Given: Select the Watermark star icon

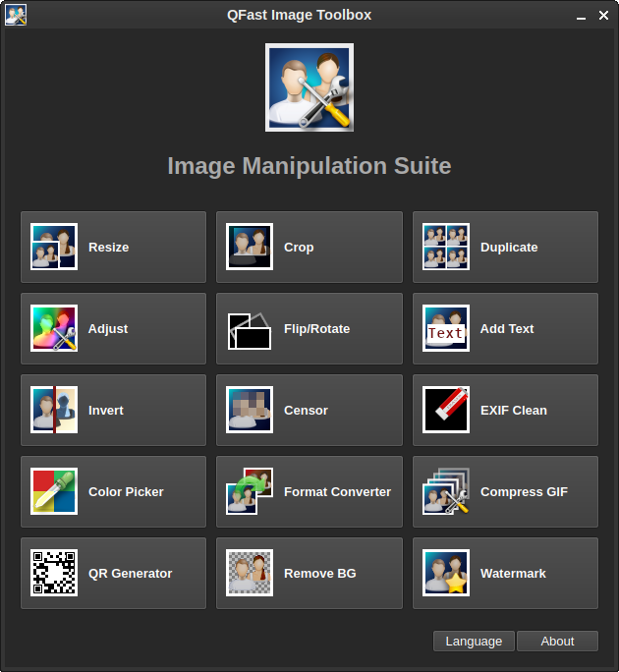Looking at the screenshot, I should 446,574.
